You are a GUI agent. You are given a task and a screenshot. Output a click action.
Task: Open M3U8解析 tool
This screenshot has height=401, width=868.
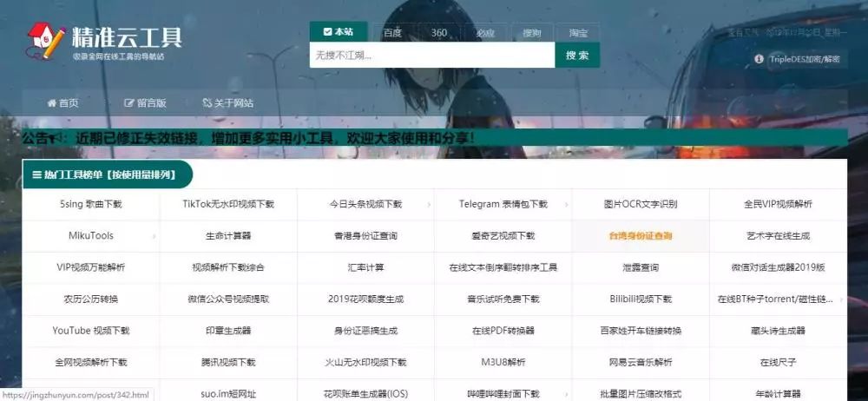click(503, 362)
